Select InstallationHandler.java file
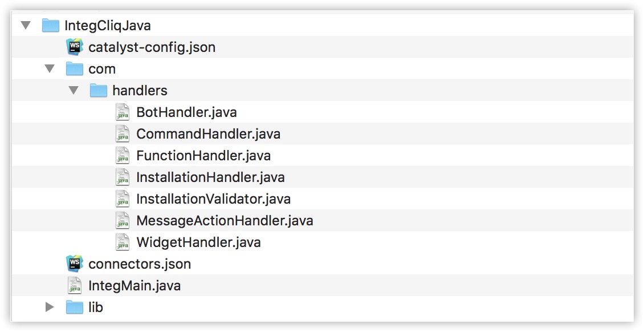This screenshot has width=644, height=332. coord(210,177)
